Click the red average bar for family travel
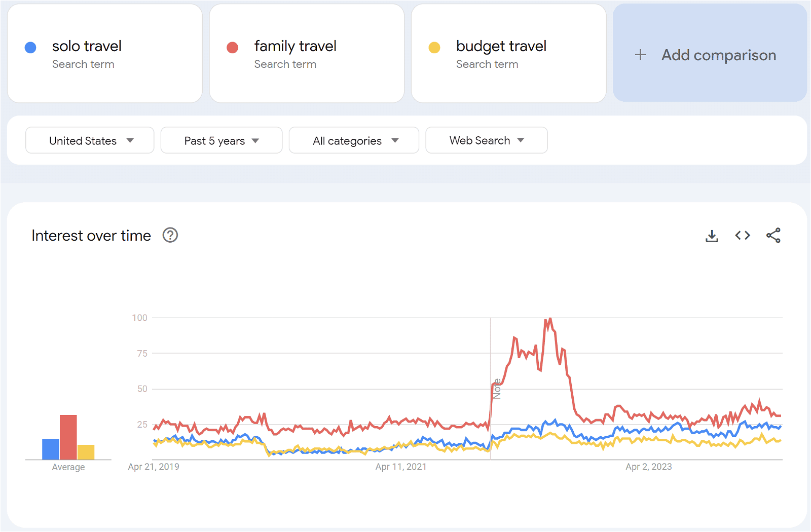Viewport: 811px width, 532px height. point(68,437)
